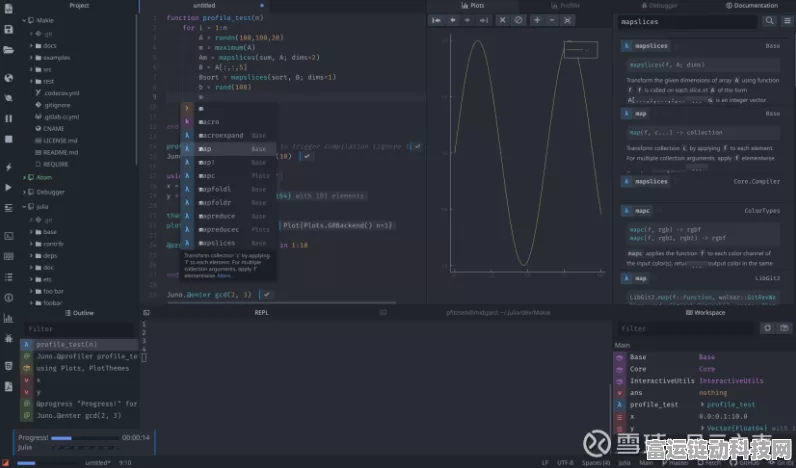
Task: Click into the mapslices documentation search field
Action: [688, 22]
